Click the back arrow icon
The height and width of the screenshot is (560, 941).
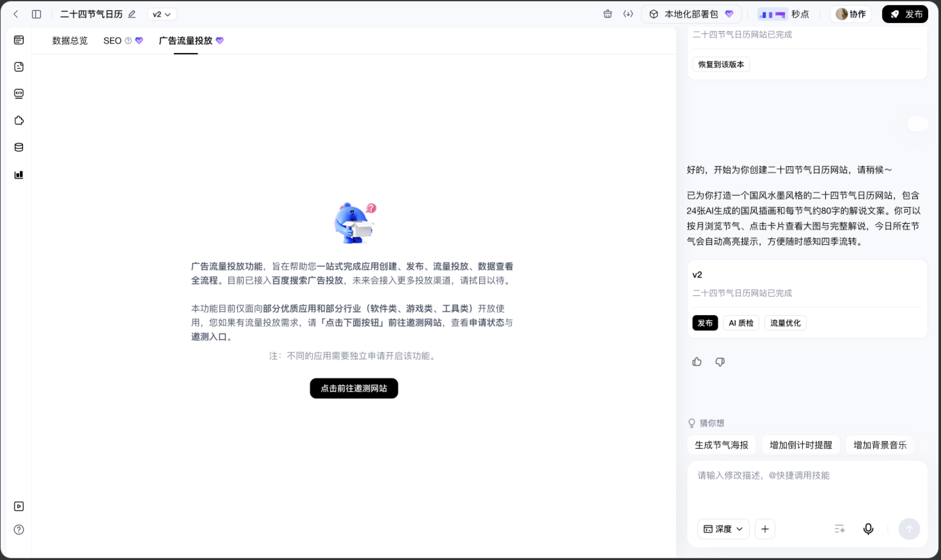(x=15, y=14)
